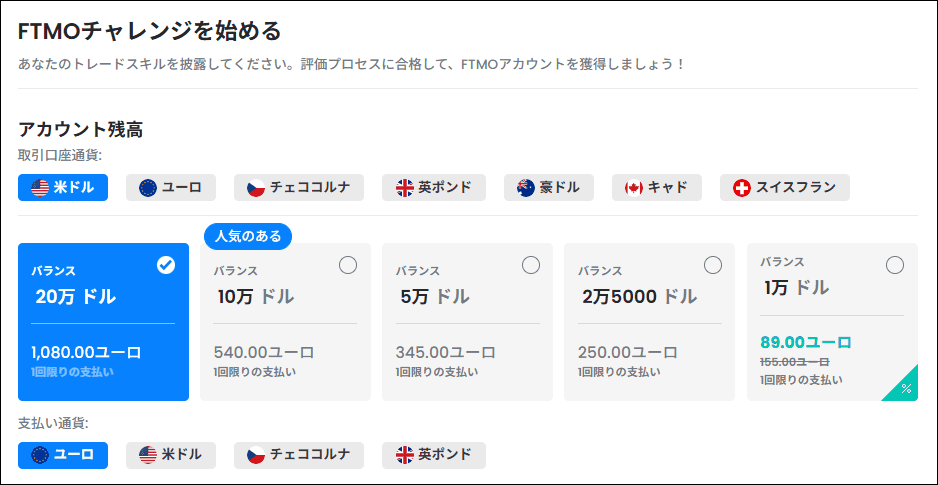
Task: Choose ユーロ as payment currency
Action: (63, 455)
